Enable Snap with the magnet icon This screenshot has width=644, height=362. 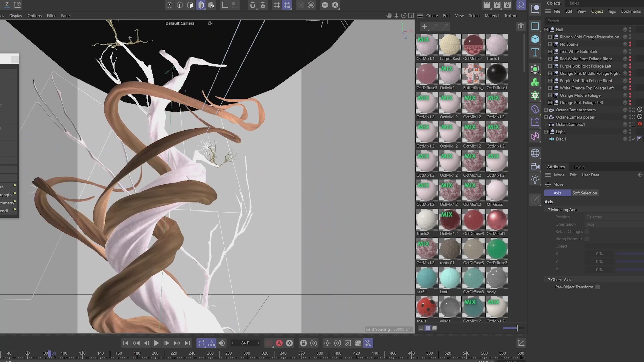point(253,5)
